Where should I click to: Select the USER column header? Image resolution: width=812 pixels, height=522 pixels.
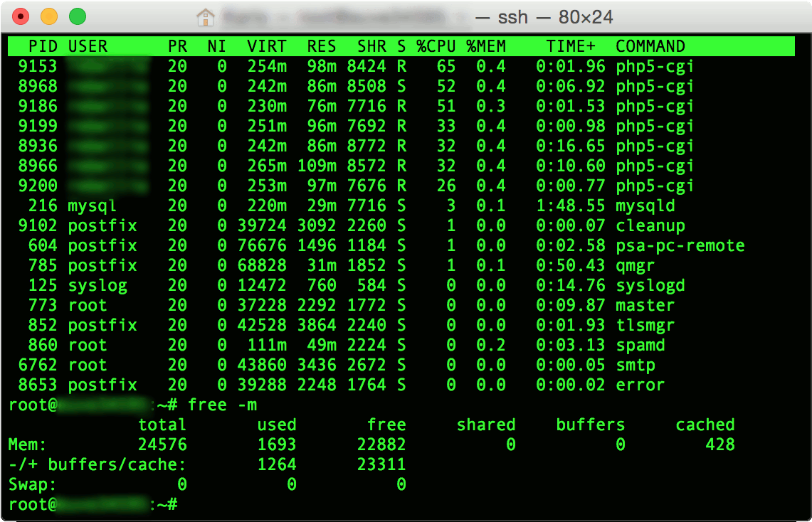87,46
